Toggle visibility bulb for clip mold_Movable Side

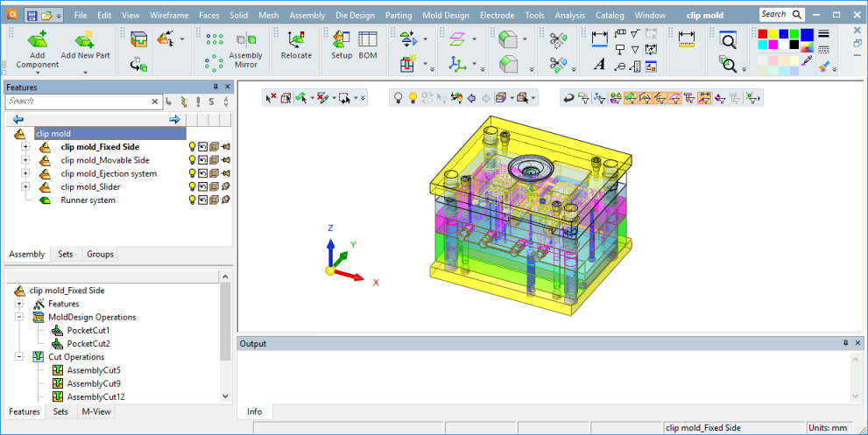click(192, 160)
